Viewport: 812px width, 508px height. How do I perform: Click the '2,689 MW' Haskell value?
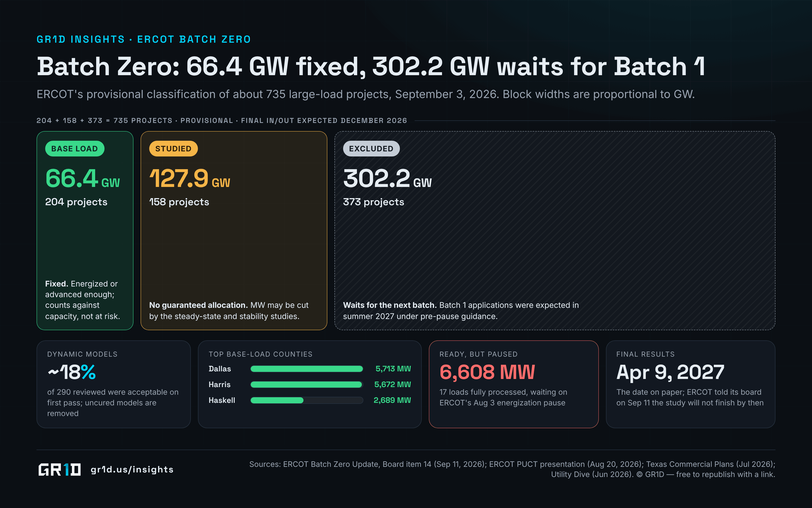point(392,400)
